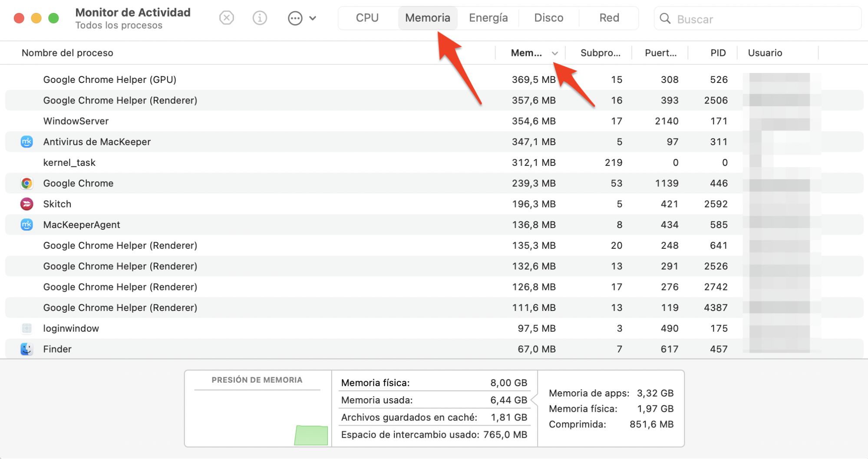
Task: Click the more options ellipsis icon
Action: [295, 18]
